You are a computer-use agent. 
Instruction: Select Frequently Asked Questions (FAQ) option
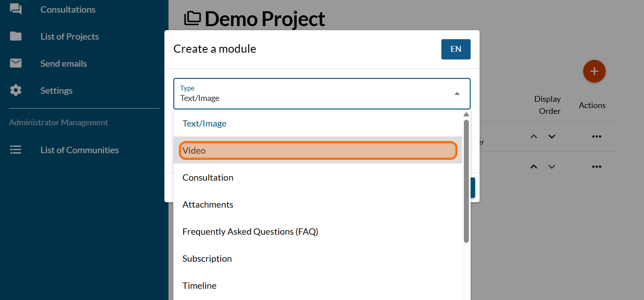pyautogui.click(x=250, y=232)
